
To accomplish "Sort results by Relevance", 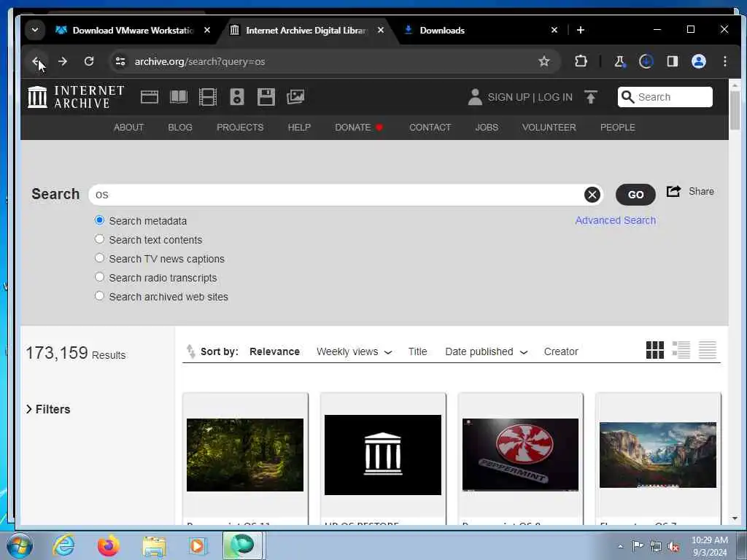I will point(274,352).
